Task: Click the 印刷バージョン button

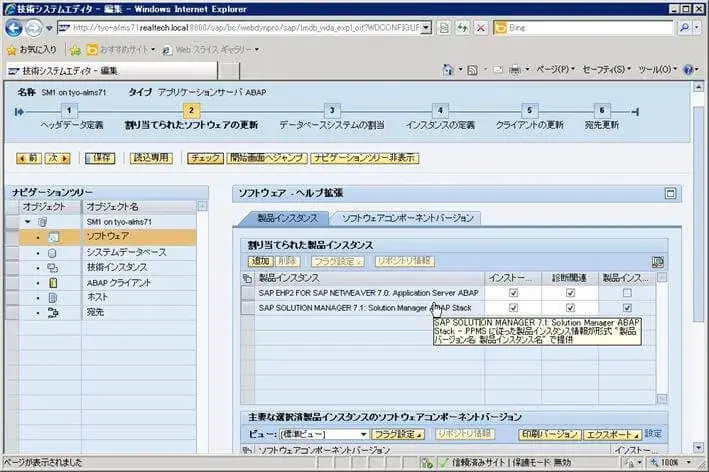Action: [549, 434]
